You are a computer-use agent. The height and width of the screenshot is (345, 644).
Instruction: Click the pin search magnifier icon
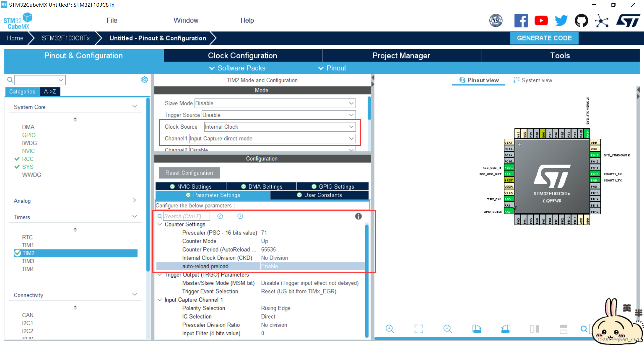[584, 329]
